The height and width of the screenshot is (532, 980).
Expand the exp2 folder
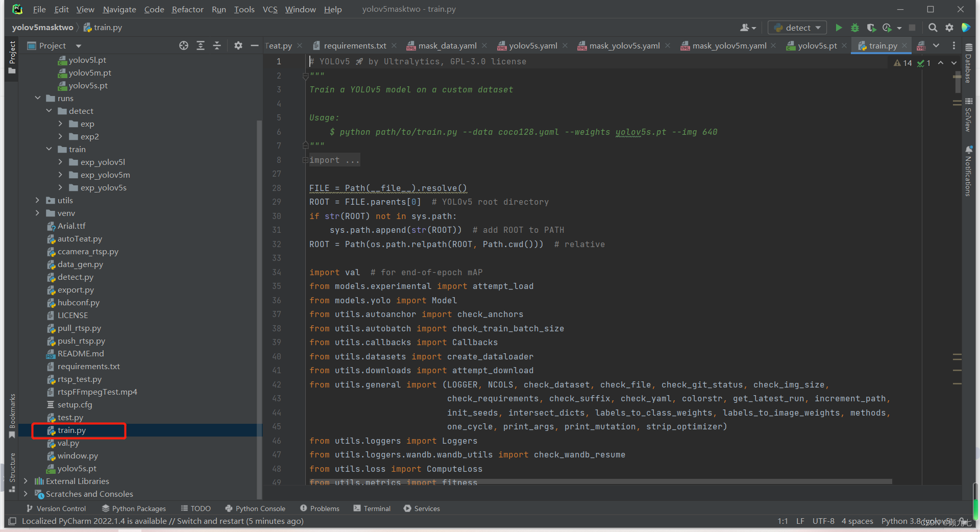(x=60, y=136)
